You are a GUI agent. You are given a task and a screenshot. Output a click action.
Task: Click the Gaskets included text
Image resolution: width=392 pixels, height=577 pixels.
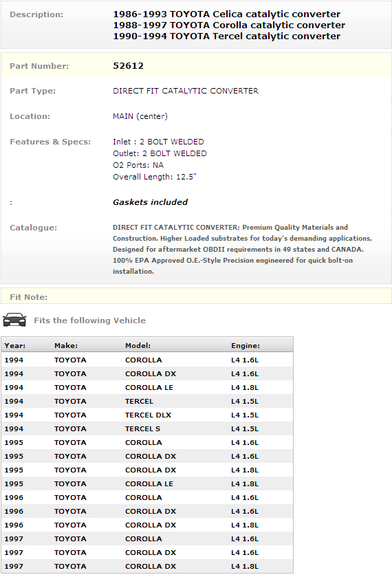[x=150, y=202]
